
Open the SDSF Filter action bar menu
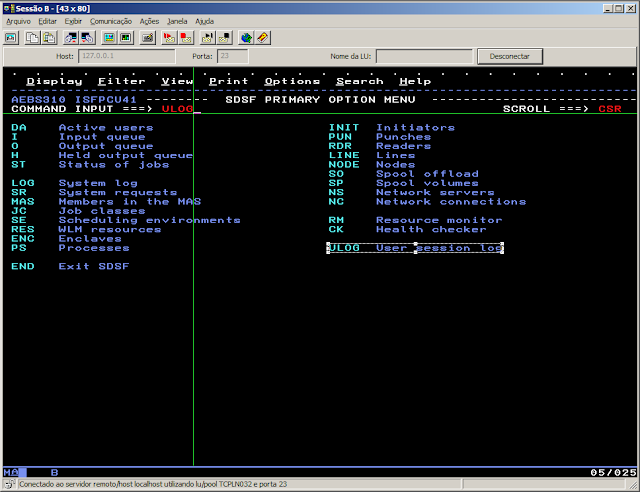coord(122,81)
